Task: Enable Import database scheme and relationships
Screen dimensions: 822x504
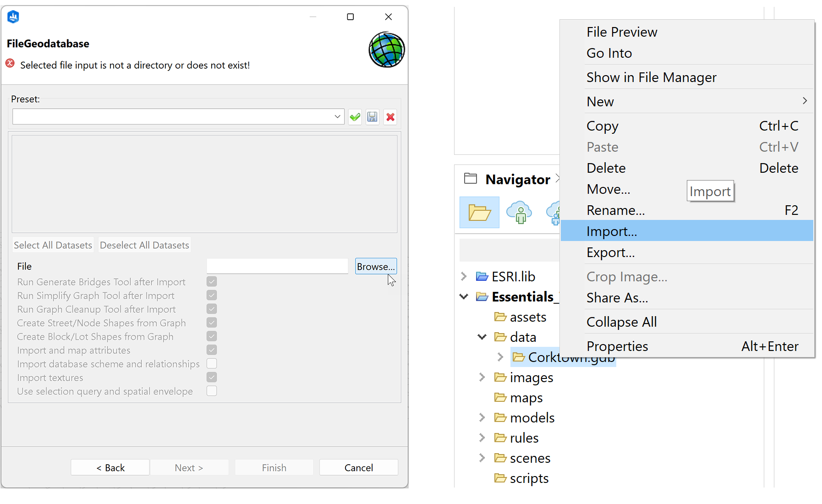Action: [211, 363]
